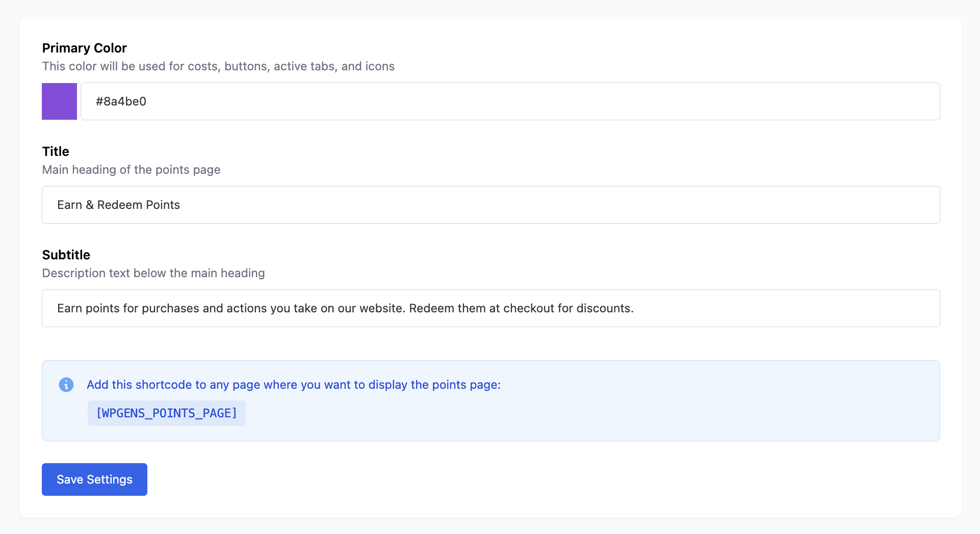Click the Title heading label
The image size is (980, 534).
point(56,151)
